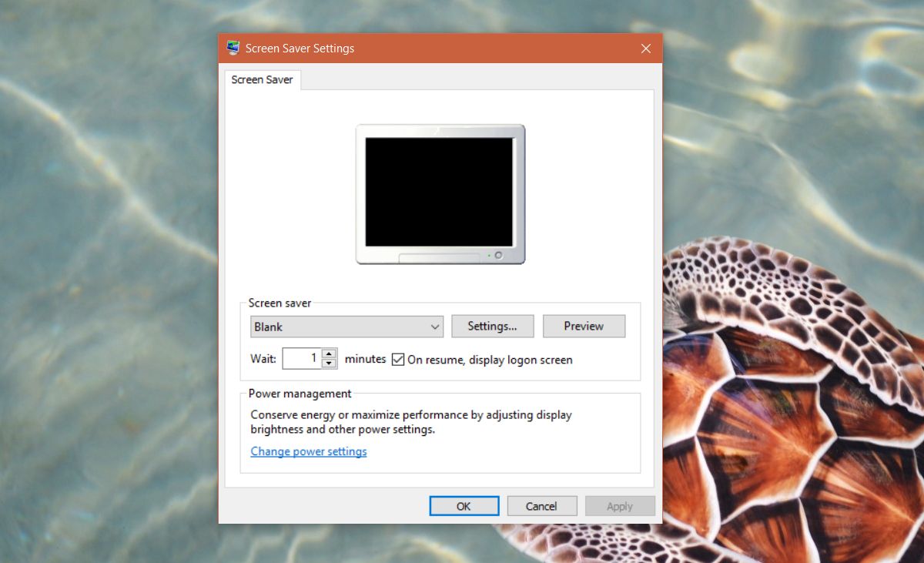Open Settings for the Blank screen saver

pyautogui.click(x=492, y=326)
